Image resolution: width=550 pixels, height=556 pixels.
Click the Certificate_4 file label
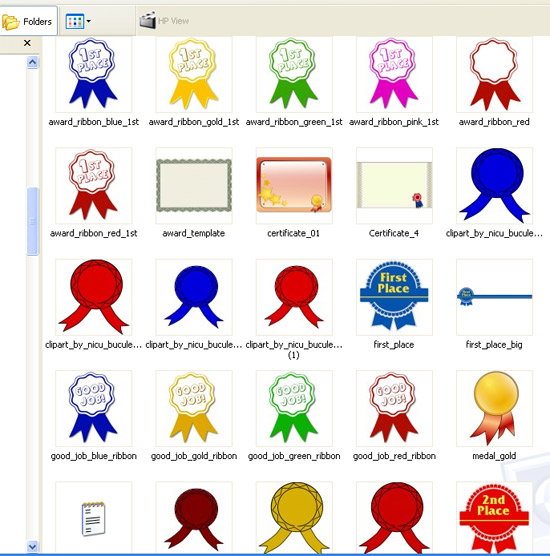tap(394, 233)
